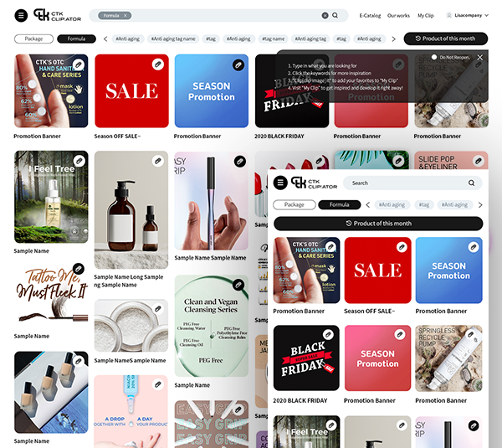This screenshot has height=448, width=502.
Task: Clip the white powder jars card
Action: pos(158,309)
